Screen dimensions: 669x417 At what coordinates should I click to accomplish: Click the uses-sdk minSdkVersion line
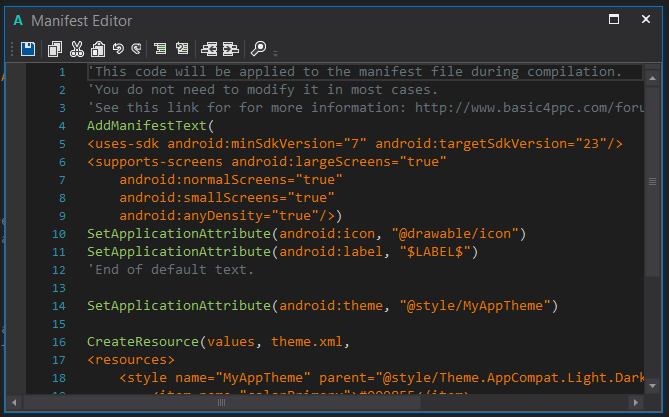click(355, 143)
